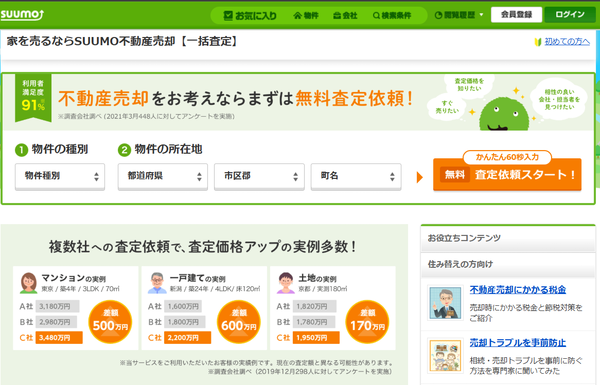600x385 pixels.
Task: Open the 初めての方へ link
Action: [x=567, y=41]
